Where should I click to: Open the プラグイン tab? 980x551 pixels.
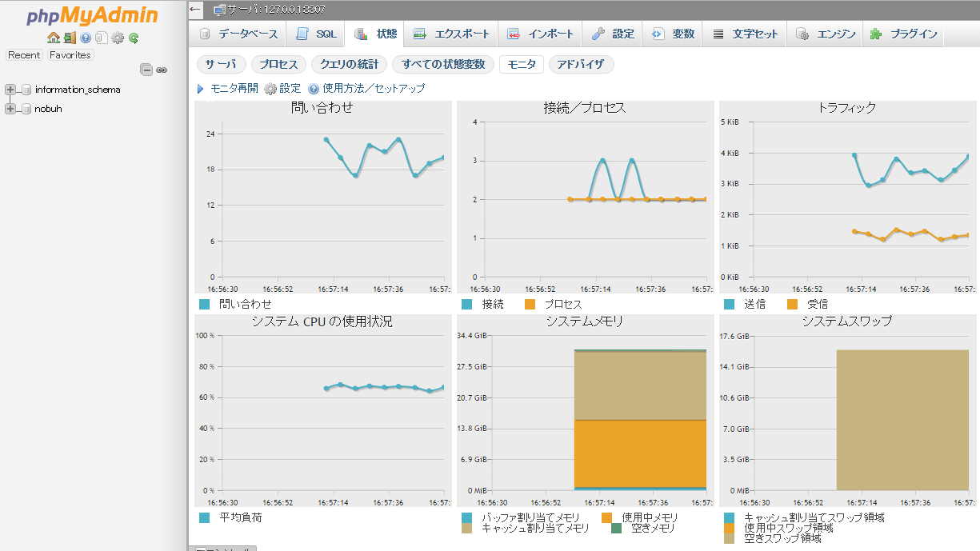click(x=903, y=34)
